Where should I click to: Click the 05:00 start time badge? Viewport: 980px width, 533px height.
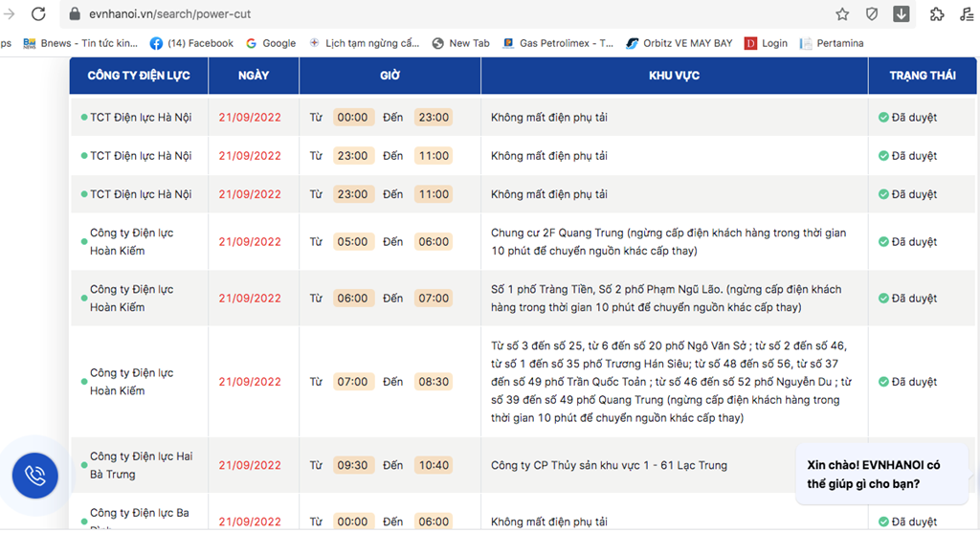point(353,242)
